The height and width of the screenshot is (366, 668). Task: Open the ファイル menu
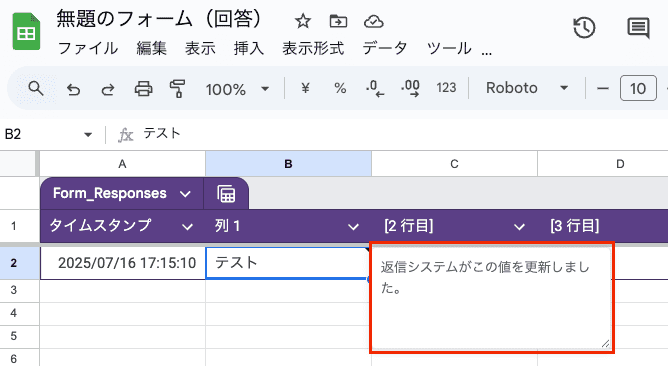pyautogui.click(x=88, y=48)
